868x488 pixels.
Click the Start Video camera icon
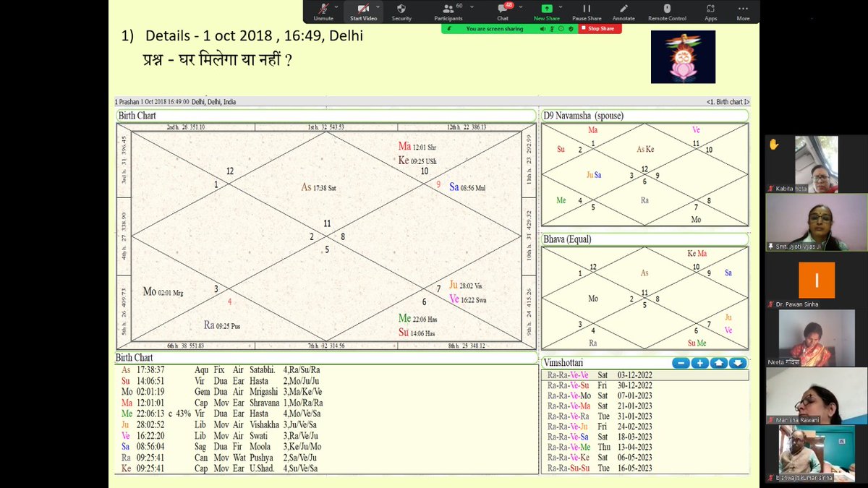[x=363, y=8]
